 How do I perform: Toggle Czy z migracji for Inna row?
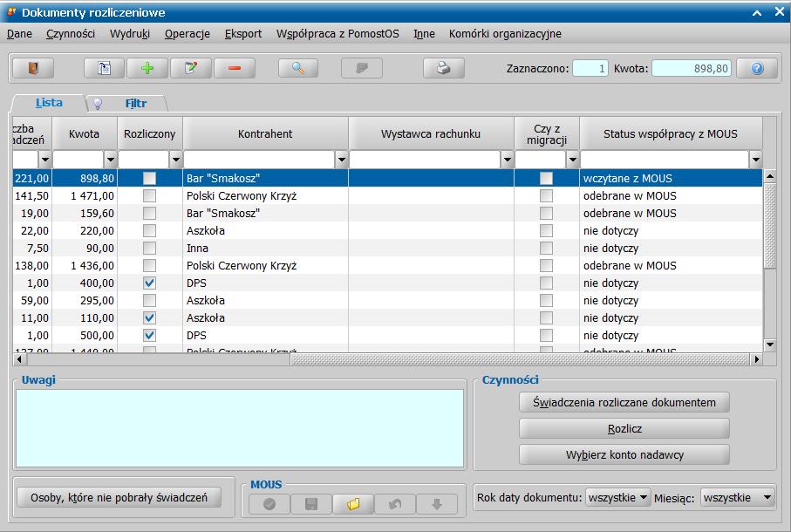(546, 248)
